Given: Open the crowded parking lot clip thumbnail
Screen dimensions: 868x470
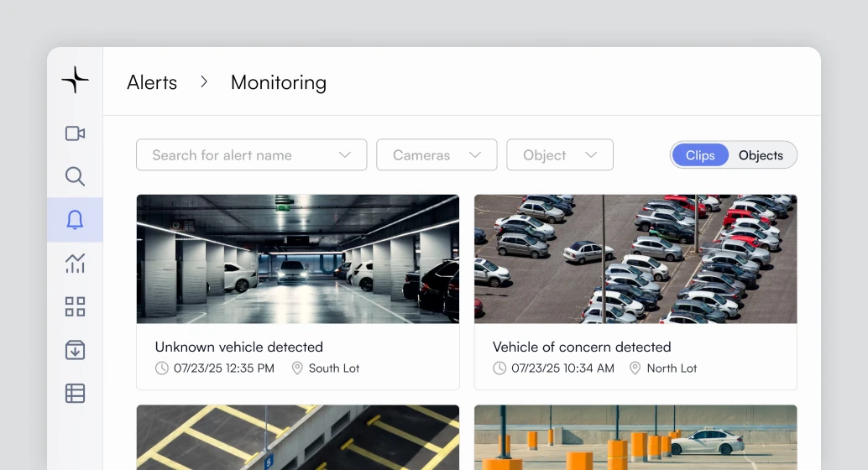Looking at the screenshot, I should click(635, 258).
